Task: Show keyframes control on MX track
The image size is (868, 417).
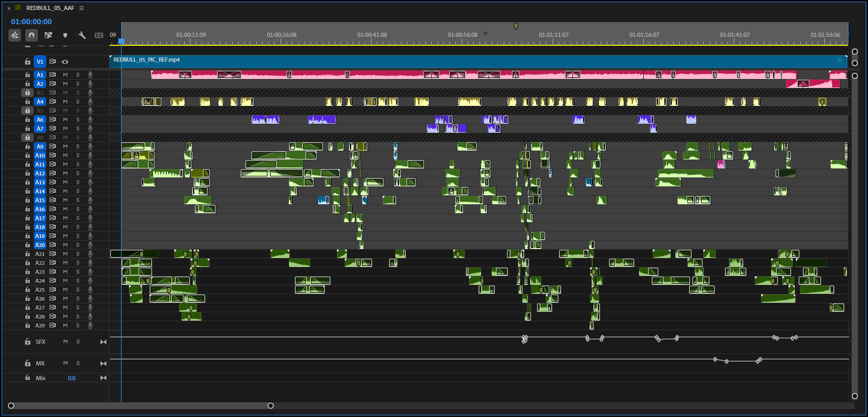Action: [103, 363]
